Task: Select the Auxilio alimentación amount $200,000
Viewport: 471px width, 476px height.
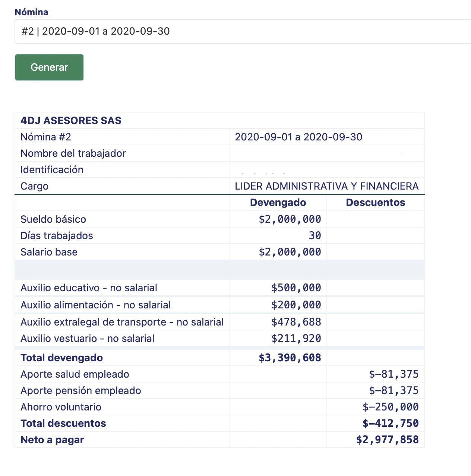Action: (296, 305)
